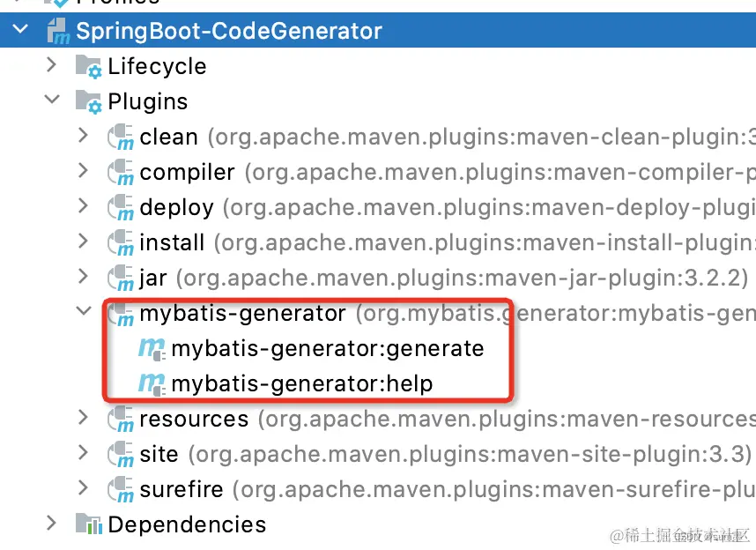Click the Lifecycle folder icon
This screenshot has width=756, height=550.
pos(88,66)
